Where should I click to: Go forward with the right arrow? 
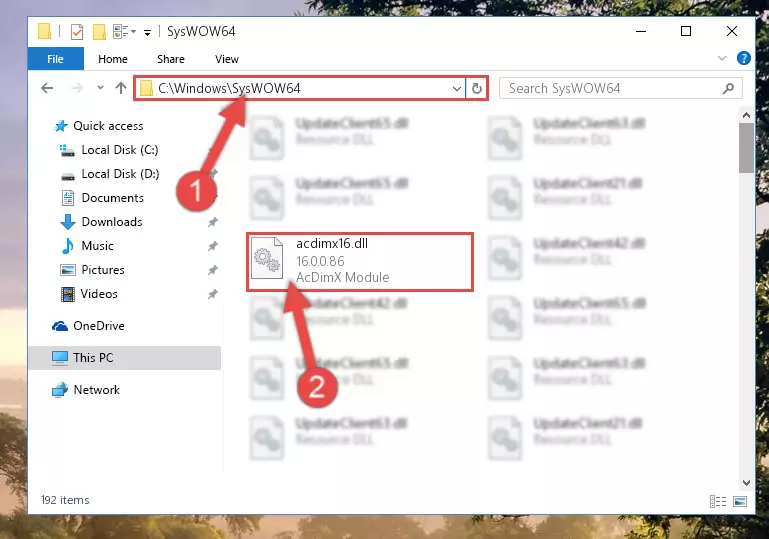77,88
